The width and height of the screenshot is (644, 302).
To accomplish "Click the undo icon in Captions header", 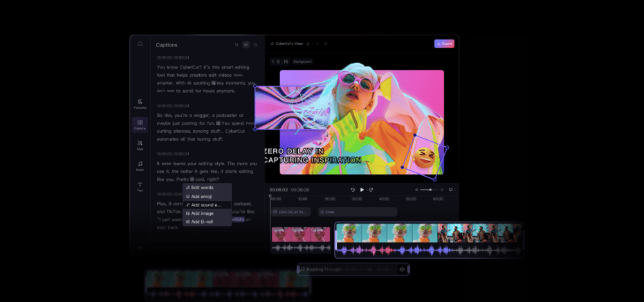I will click(255, 45).
